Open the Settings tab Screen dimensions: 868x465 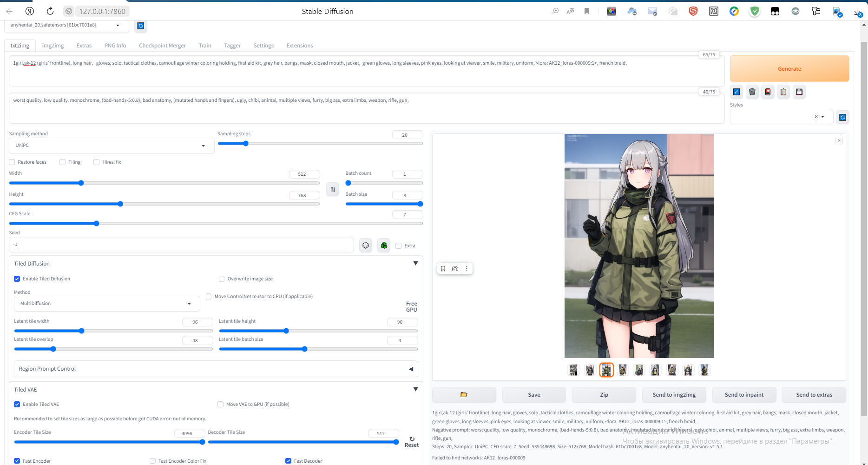[263, 46]
